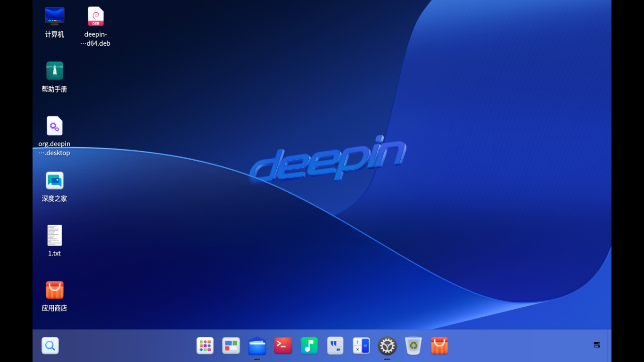Screen dimensions: 644x362
Task: Open the trash bin in dock
Action: [x=413, y=346]
